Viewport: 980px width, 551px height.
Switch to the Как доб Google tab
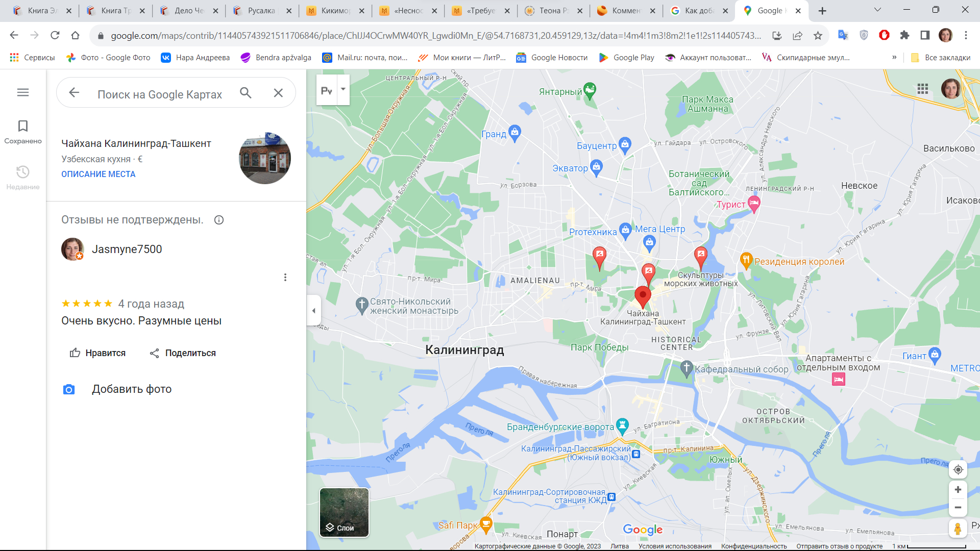coord(699,11)
